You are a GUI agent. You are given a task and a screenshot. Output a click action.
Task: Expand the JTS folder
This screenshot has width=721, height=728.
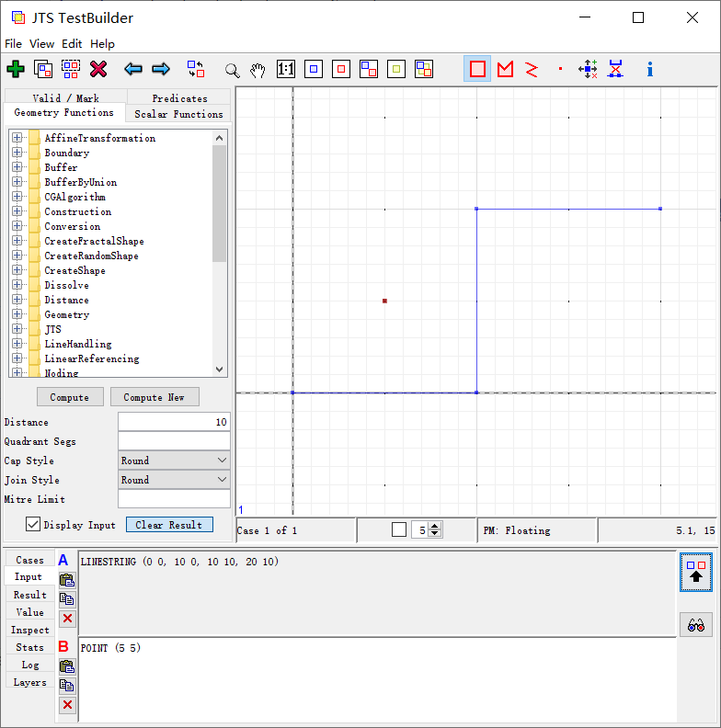click(17, 329)
